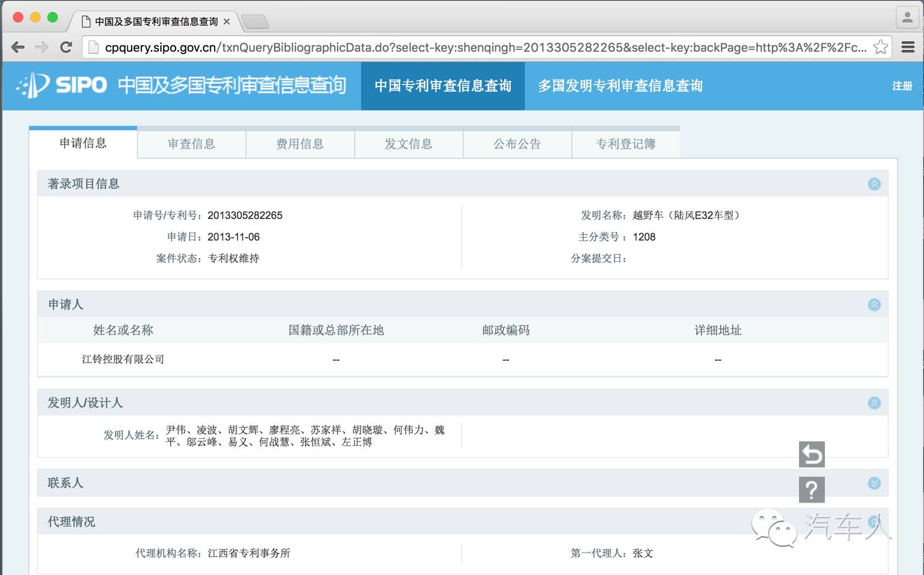Collapse the 发明人/设计人 section

[x=874, y=403]
